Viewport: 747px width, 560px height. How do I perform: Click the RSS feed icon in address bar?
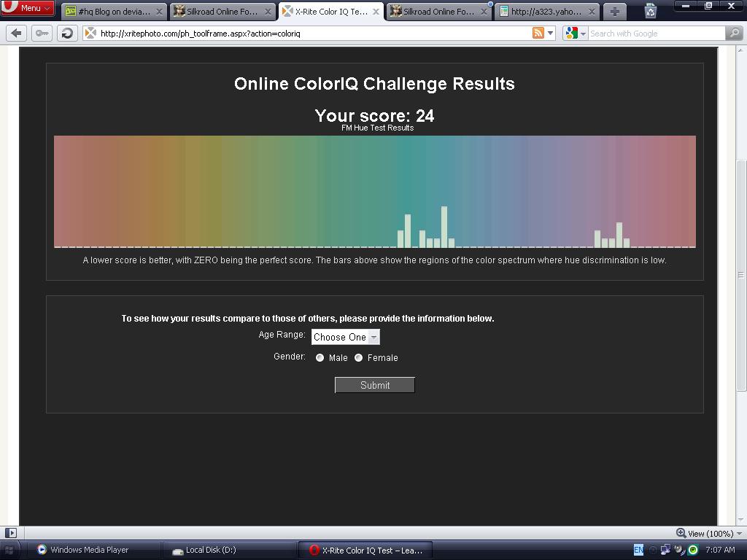[538, 34]
